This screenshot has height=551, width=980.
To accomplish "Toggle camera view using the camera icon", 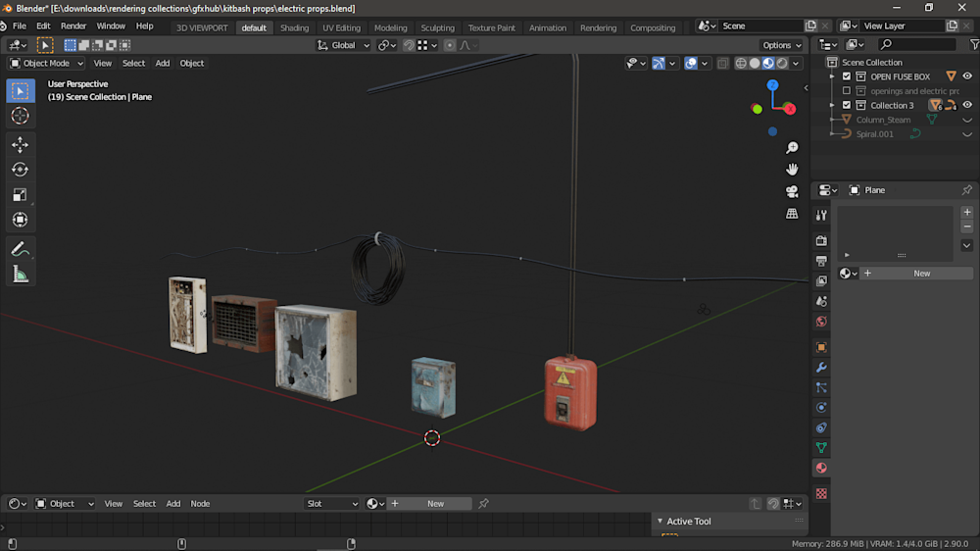I will (792, 191).
